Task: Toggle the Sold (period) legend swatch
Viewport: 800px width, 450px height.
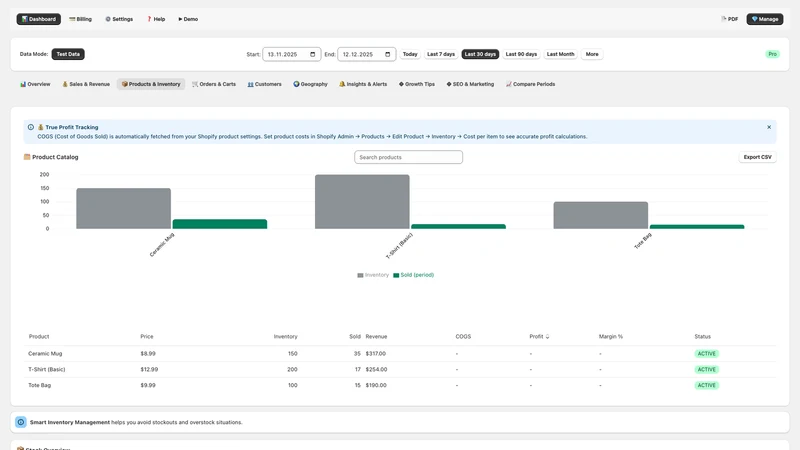Action: pos(396,275)
